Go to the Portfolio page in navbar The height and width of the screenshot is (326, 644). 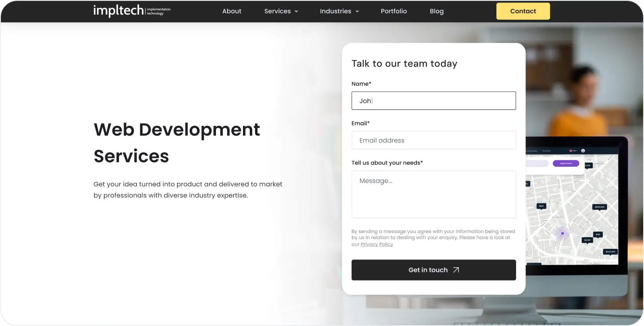tap(393, 11)
